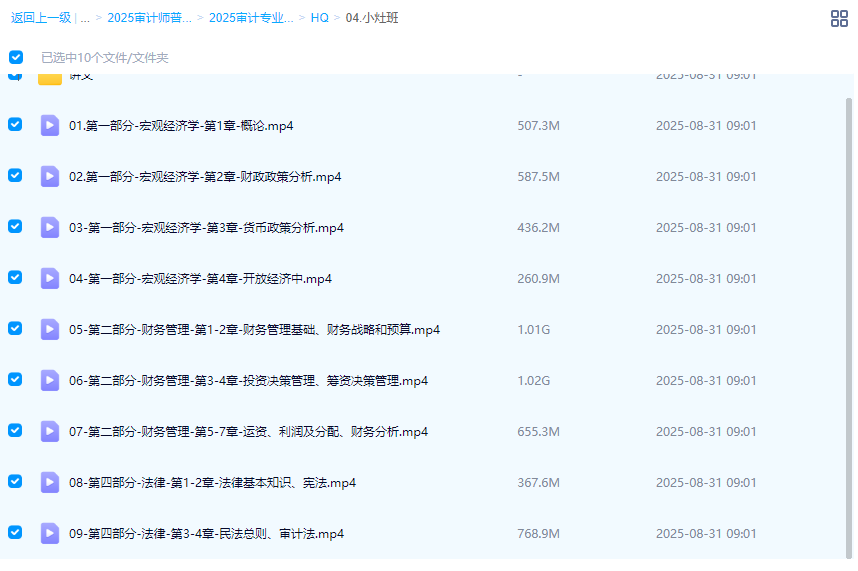Image resolution: width=858 pixels, height=571 pixels.
Task: Open 06-第二部分-财务管理-第3-4章 video file
Action: (248, 381)
